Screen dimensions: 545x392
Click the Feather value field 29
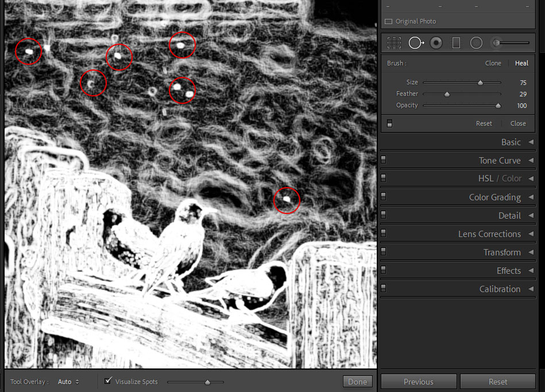tap(523, 94)
